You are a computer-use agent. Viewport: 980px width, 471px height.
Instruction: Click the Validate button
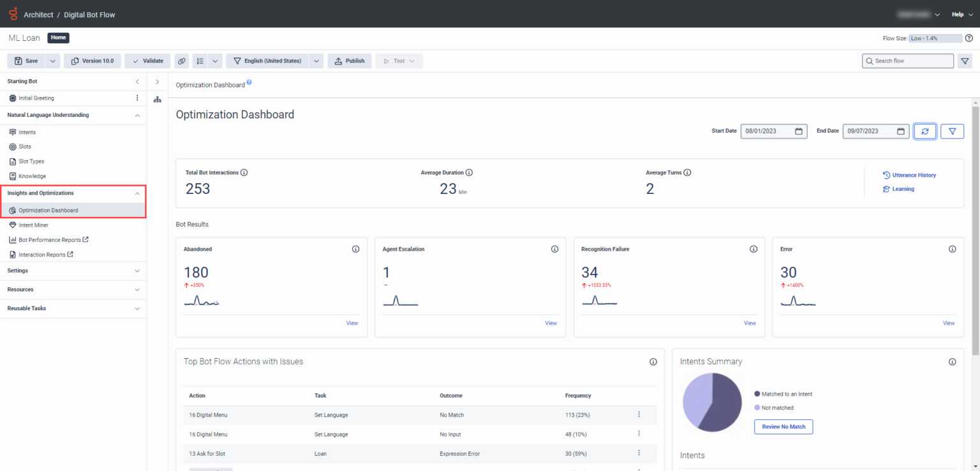point(147,61)
